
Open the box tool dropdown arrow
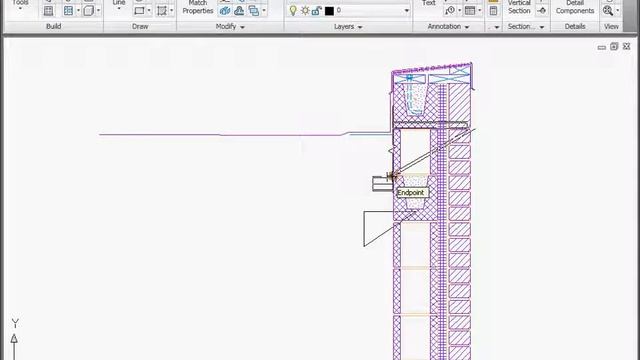98,11
